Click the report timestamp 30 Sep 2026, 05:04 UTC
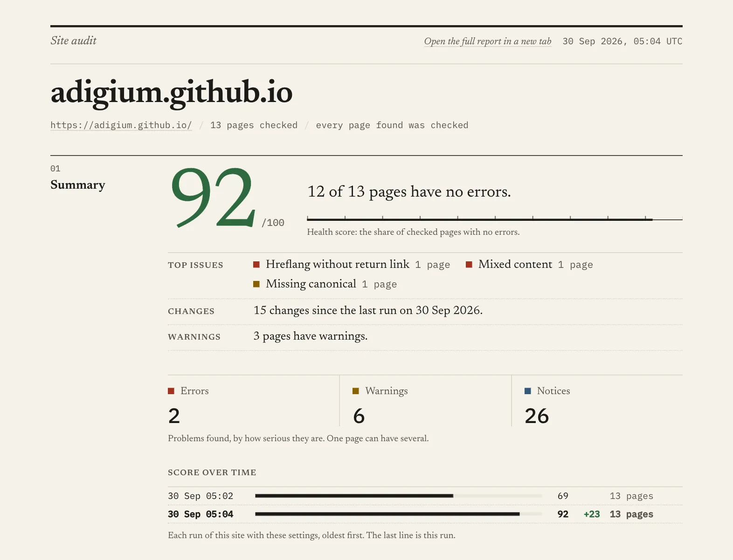 622,41
